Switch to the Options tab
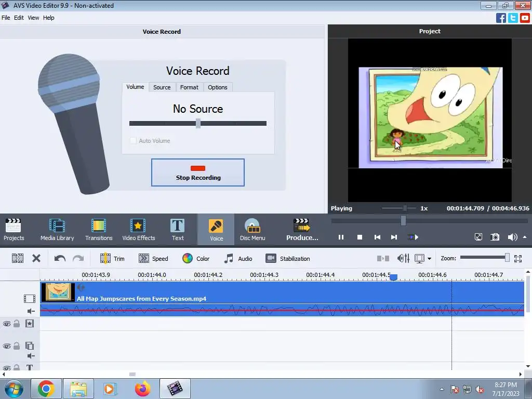Viewport: 532px width, 399px height. click(x=218, y=87)
